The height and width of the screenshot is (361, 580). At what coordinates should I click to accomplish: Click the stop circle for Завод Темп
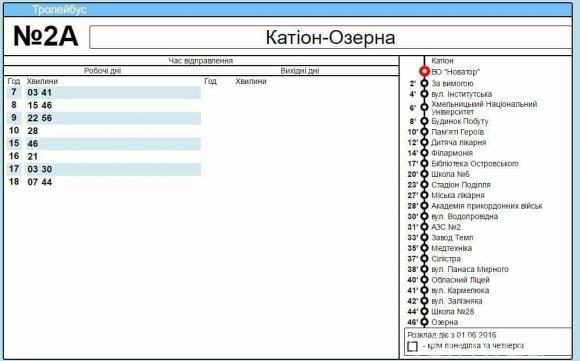[424, 237]
